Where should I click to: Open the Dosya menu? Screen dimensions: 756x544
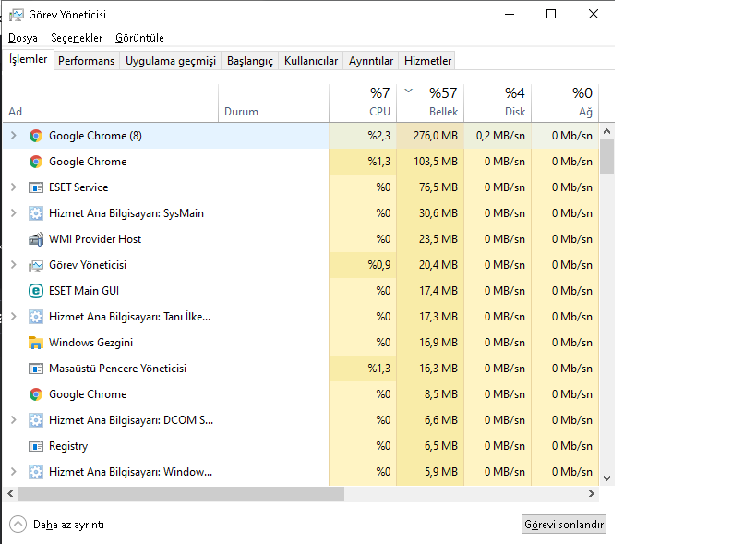[23, 38]
